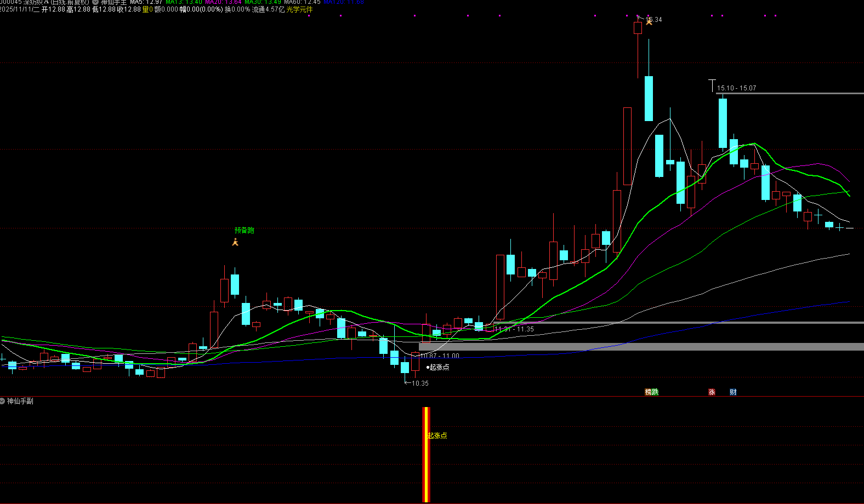Click the MA30: 13.49 moving average value

pyautogui.click(x=263, y=2)
